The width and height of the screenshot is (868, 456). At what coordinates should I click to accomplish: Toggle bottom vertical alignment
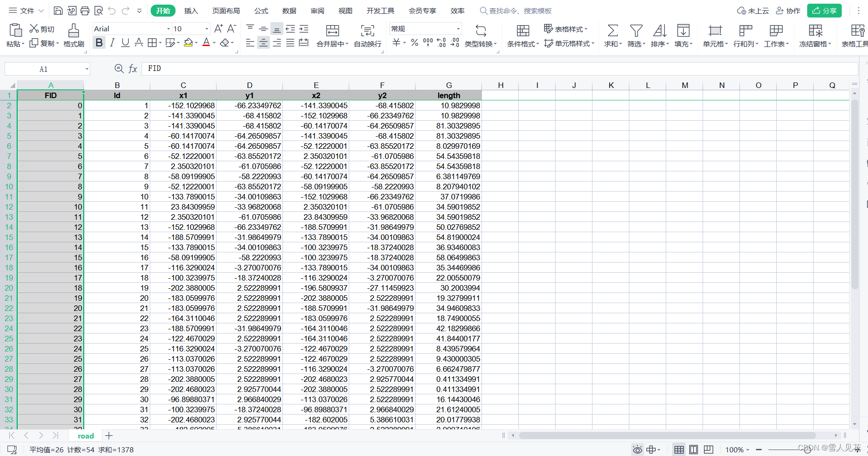[x=277, y=29]
